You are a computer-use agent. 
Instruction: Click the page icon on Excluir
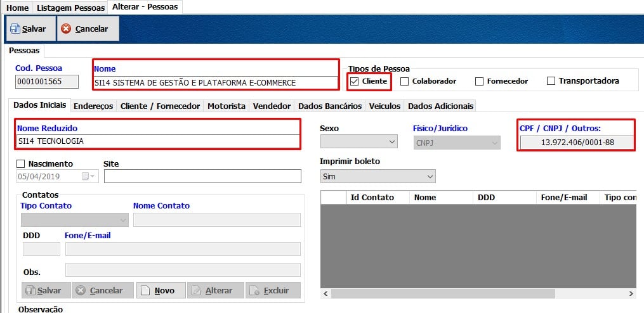254,290
